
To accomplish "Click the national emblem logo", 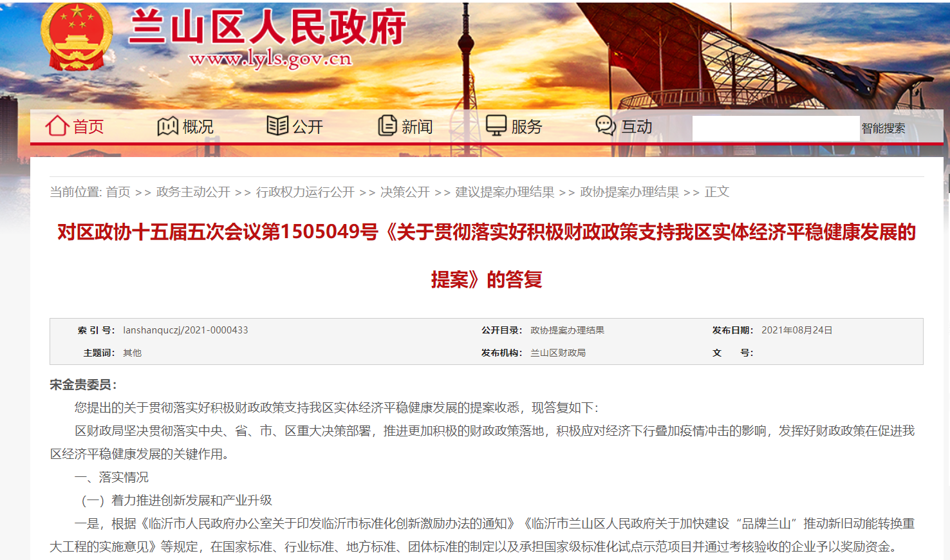I will point(77,36).
